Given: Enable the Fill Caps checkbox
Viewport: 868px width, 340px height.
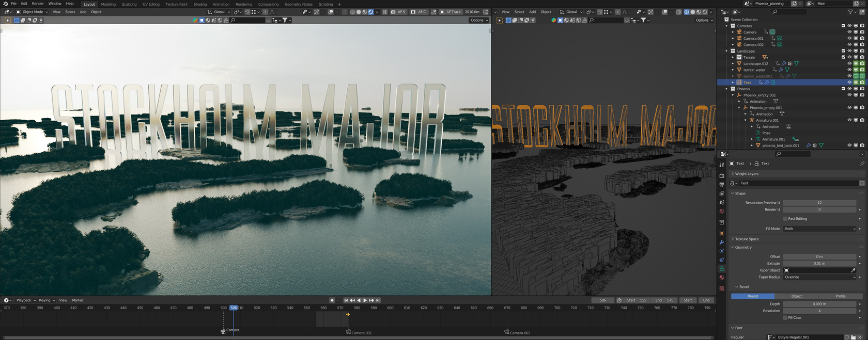Looking at the screenshot, I should 785,318.
